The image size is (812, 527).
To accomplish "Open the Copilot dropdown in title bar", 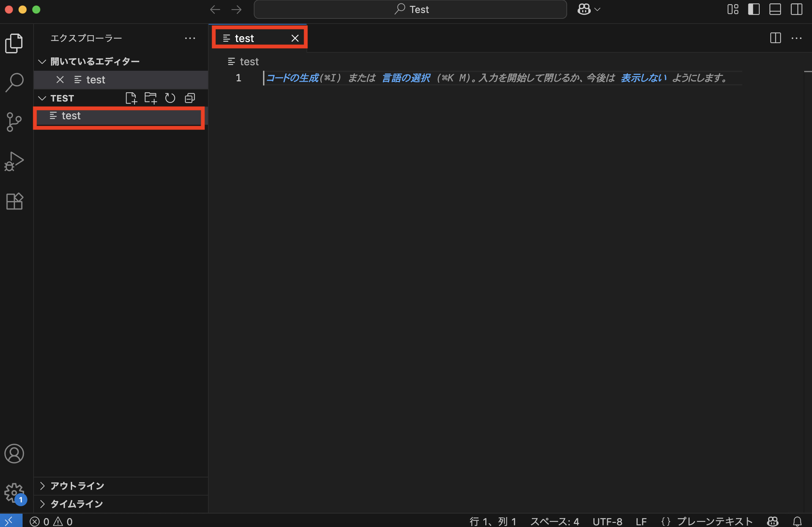I will [597, 10].
